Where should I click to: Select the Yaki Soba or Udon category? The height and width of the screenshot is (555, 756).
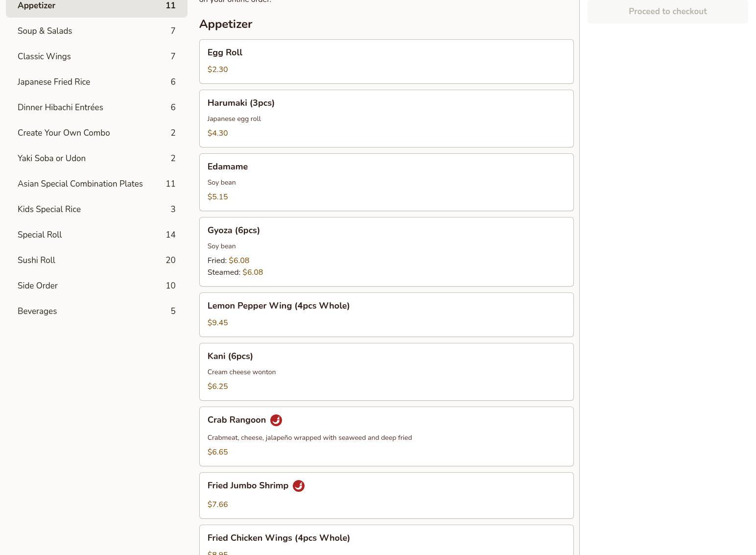[x=96, y=158]
